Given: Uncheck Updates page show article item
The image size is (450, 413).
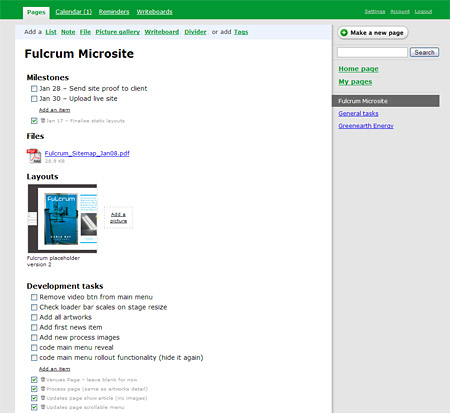Looking at the screenshot, I should 34,398.
